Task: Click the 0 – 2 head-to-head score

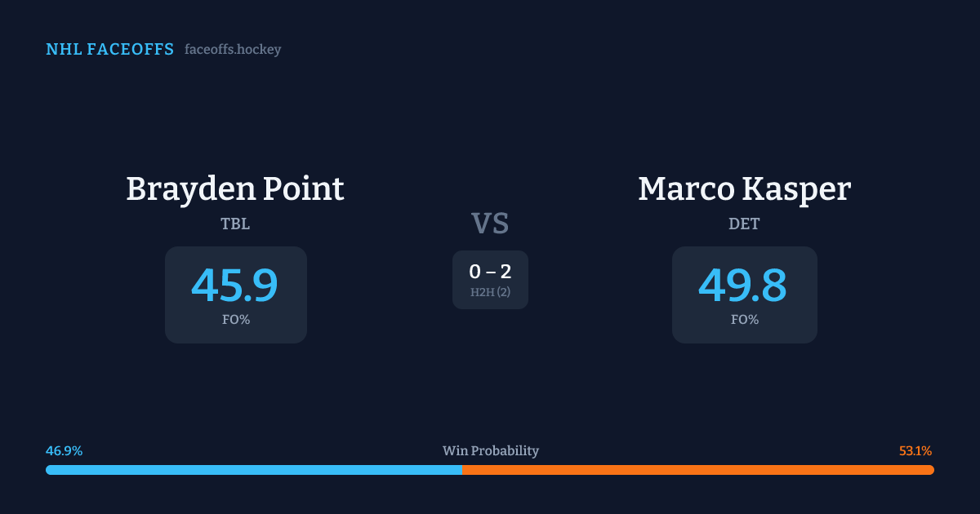Action: pyautogui.click(x=490, y=273)
